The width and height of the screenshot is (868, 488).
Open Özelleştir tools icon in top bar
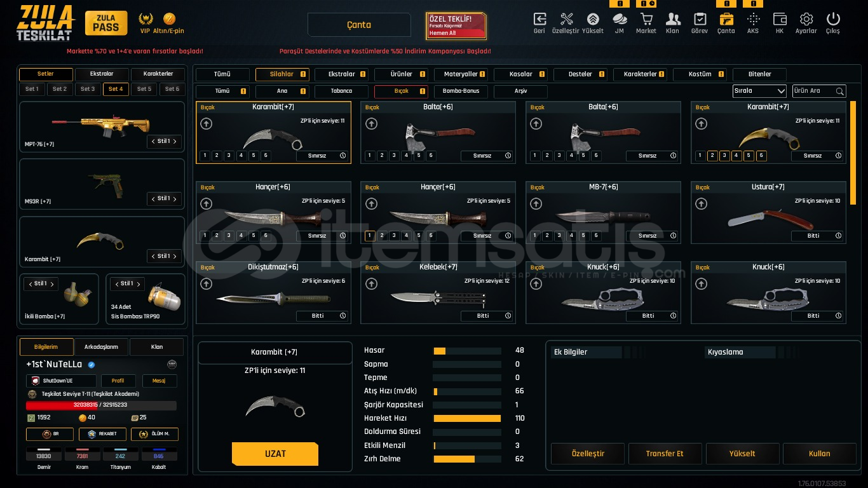(566, 19)
